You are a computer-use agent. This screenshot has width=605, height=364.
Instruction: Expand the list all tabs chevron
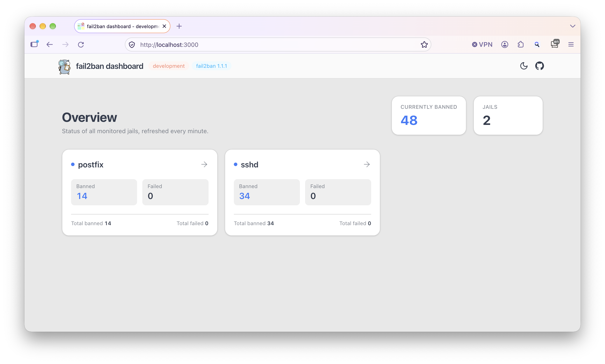click(x=572, y=26)
